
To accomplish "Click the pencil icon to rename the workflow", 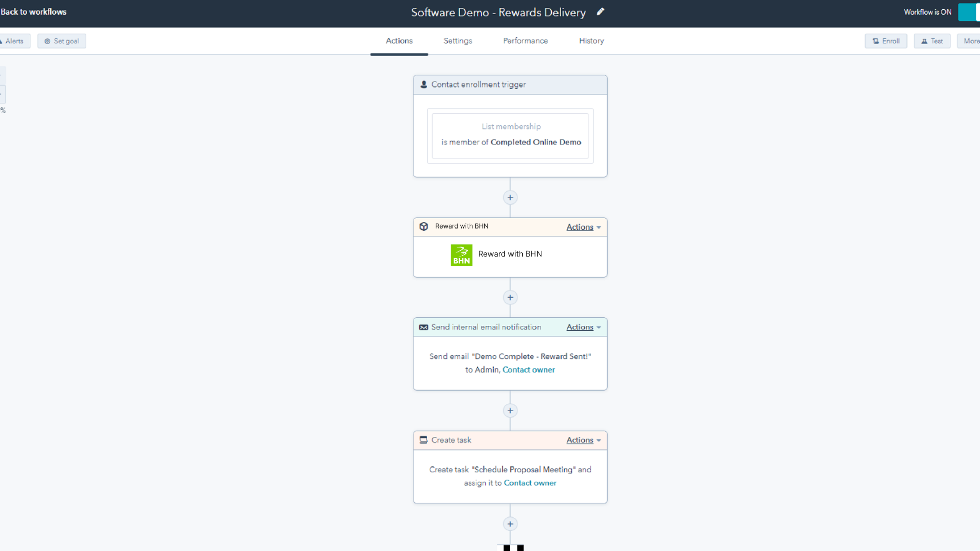I will tap(600, 12).
